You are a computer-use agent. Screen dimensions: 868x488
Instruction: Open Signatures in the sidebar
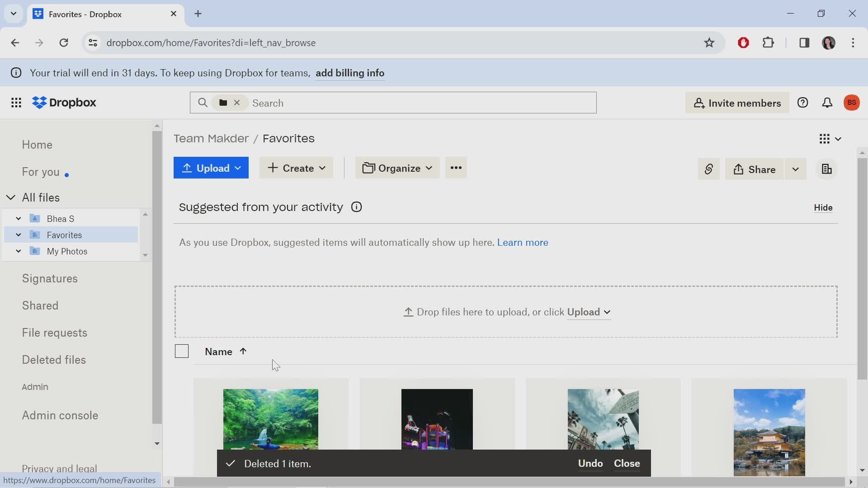click(x=50, y=279)
